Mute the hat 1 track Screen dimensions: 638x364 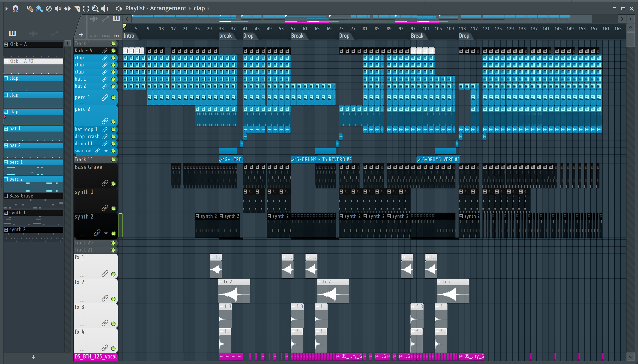point(113,79)
